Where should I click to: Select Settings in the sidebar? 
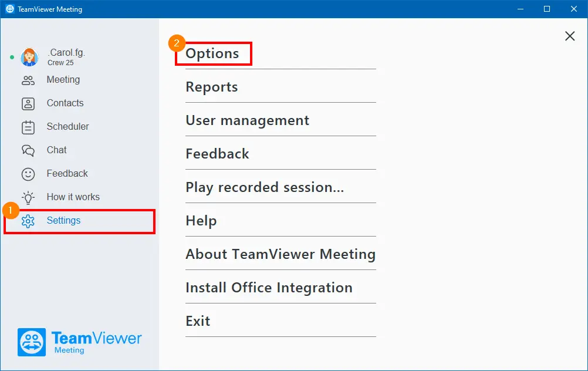click(x=63, y=220)
